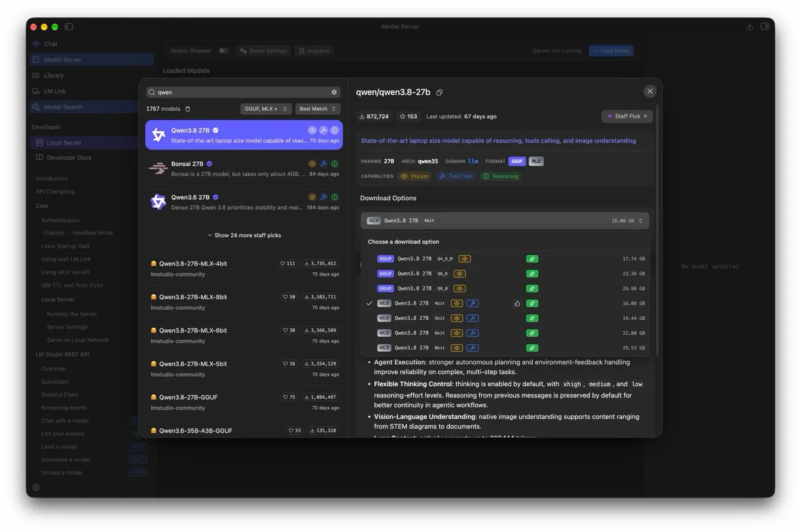Viewport: 801px width, 532px height.
Task: Clear the qwen search query
Action: (x=334, y=92)
